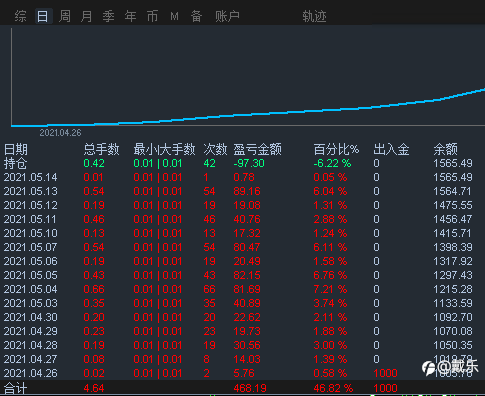
Task: Open the 周 weekly tab
Action: tap(65, 16)
